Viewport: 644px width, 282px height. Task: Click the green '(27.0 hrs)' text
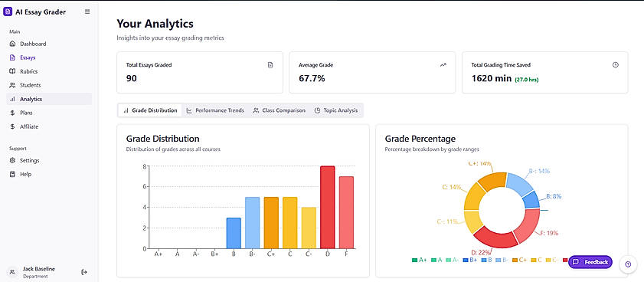527,80
